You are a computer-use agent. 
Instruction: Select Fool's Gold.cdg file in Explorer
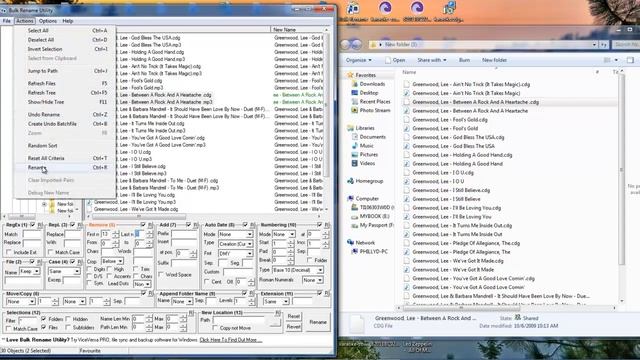pos(450,120)
